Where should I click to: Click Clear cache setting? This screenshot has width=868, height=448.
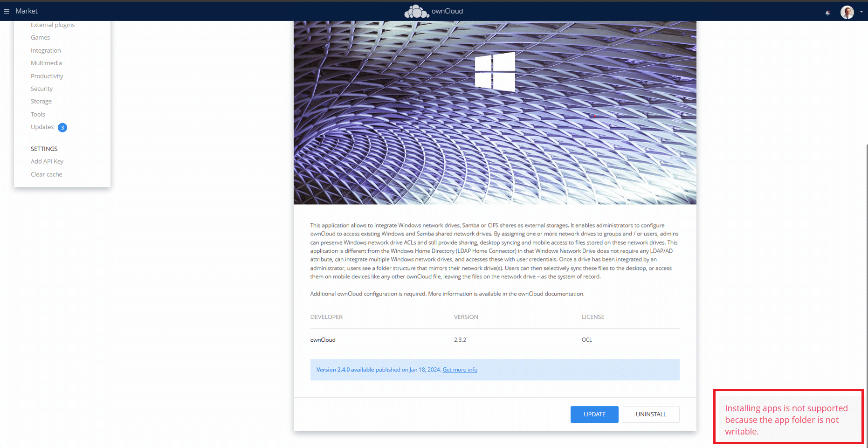[x=46, y=174]
